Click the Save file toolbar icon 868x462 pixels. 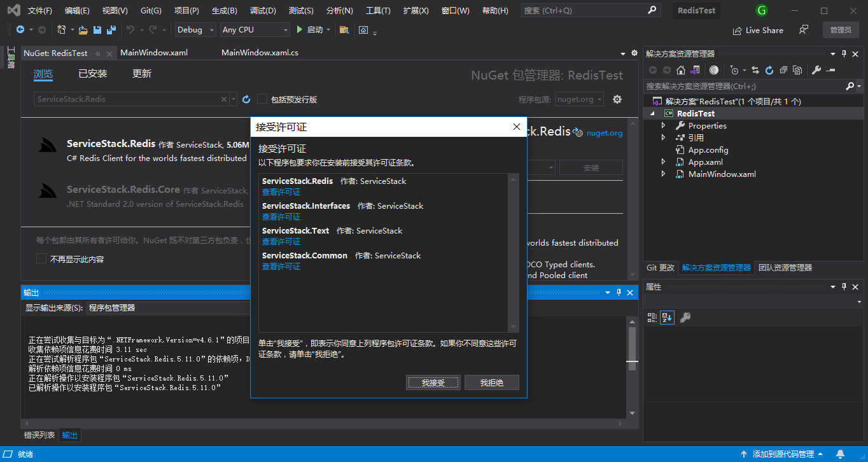point(97,30)
